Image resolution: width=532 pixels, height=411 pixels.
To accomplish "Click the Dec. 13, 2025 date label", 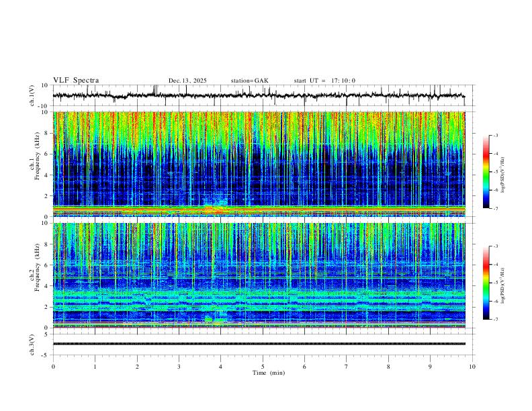I will [187, 81].
